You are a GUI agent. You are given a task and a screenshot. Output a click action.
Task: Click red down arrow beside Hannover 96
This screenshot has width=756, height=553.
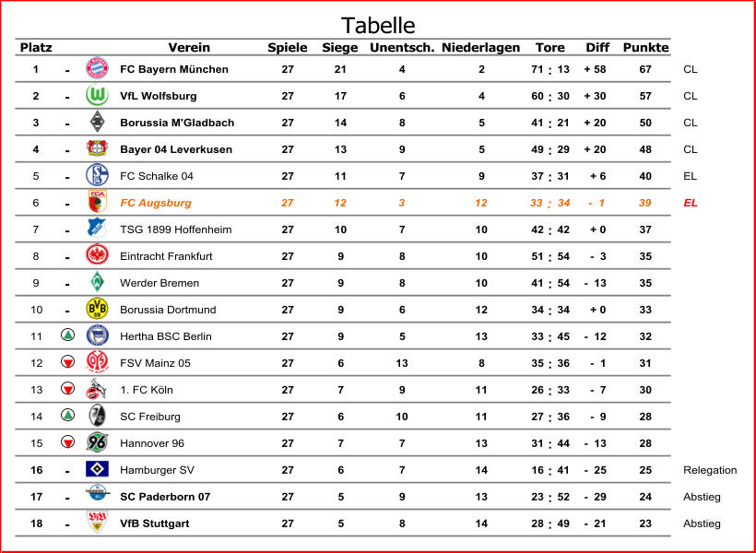pos(67,441)
